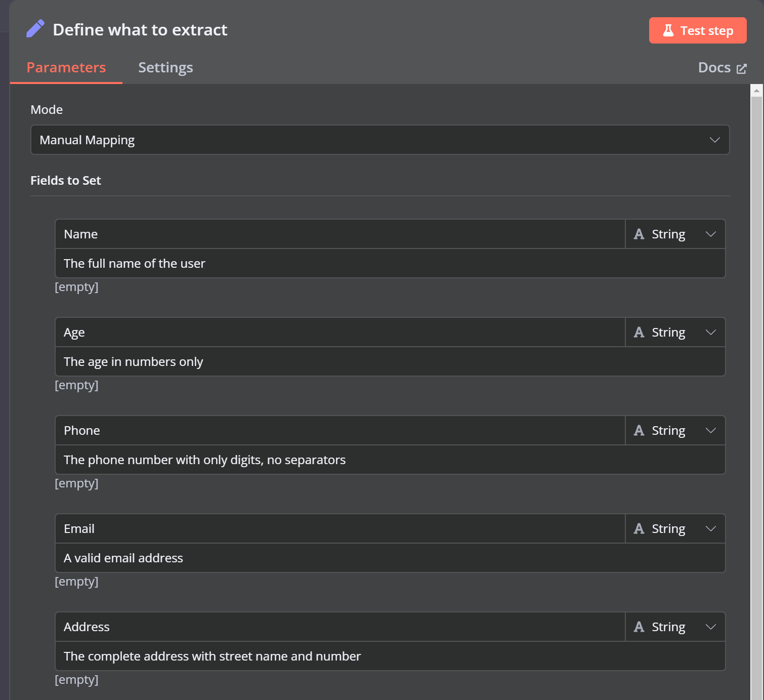Click the value input 'The age in numbers only'

coord(390,361)
